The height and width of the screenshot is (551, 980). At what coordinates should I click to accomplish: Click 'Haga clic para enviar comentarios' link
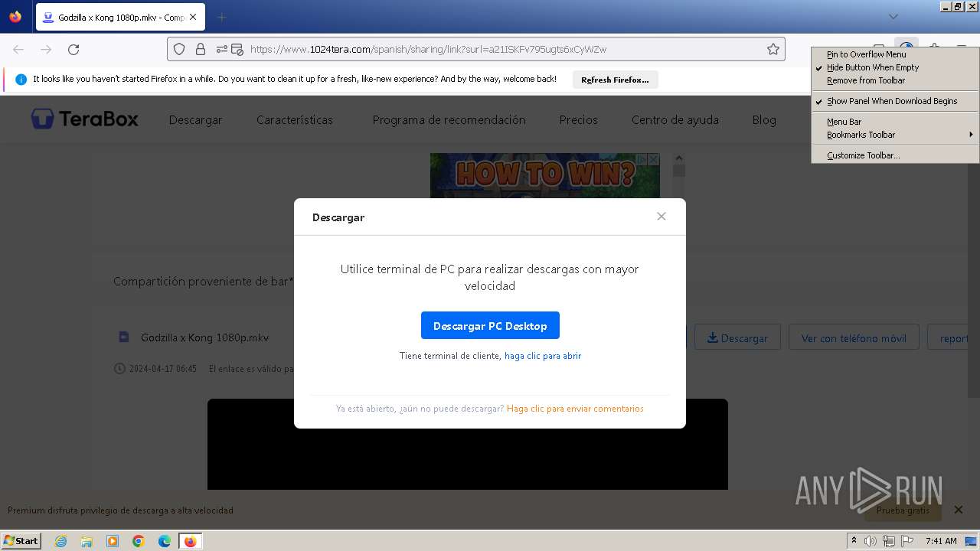coord(575,409)
